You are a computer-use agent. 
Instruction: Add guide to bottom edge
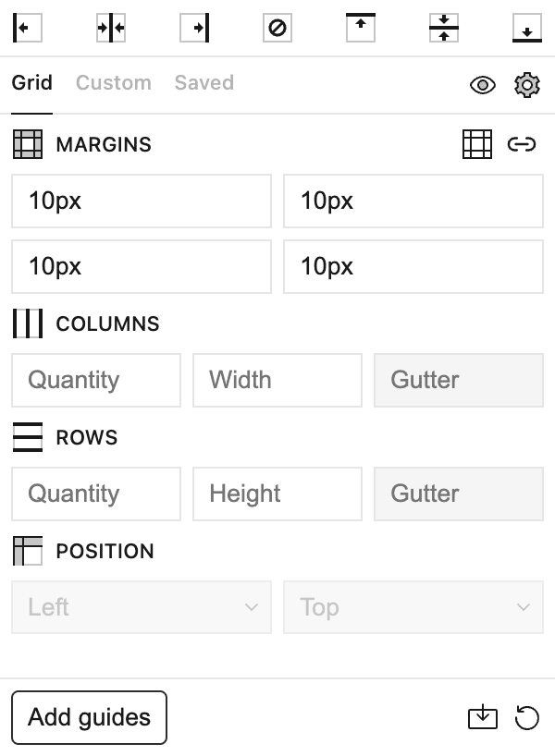tap(526, 28)
